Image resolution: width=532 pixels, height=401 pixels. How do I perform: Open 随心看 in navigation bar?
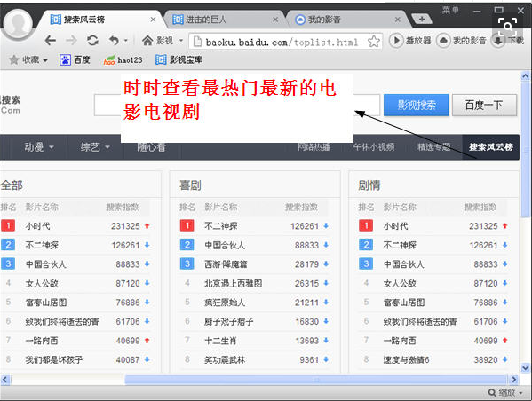coord(151,147)
